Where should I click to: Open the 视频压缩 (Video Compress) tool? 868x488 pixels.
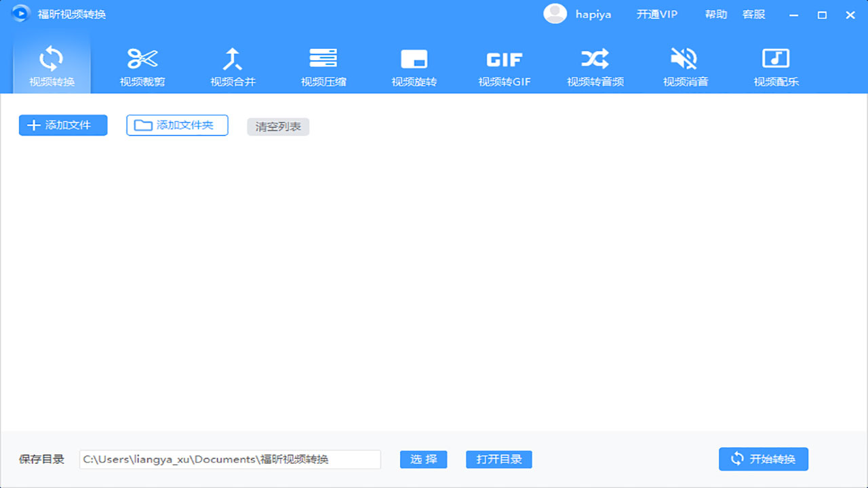coord(323,64)
